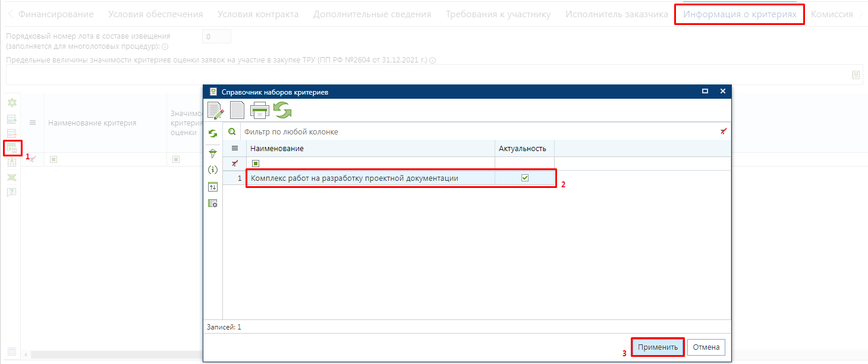Click the delete row icon in background toolbar
This screenshot has width=868, height=364.
(12, 133)
